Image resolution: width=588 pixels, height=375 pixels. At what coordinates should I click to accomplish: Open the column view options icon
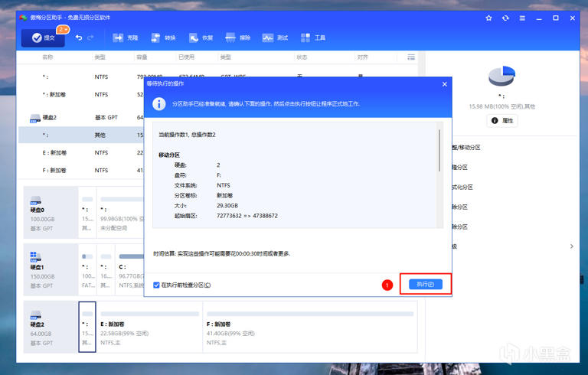tap(411, 57)
